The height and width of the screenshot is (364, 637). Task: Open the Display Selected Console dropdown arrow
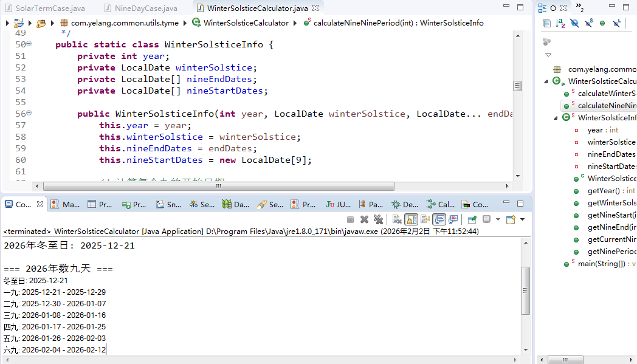coord(498,220)
